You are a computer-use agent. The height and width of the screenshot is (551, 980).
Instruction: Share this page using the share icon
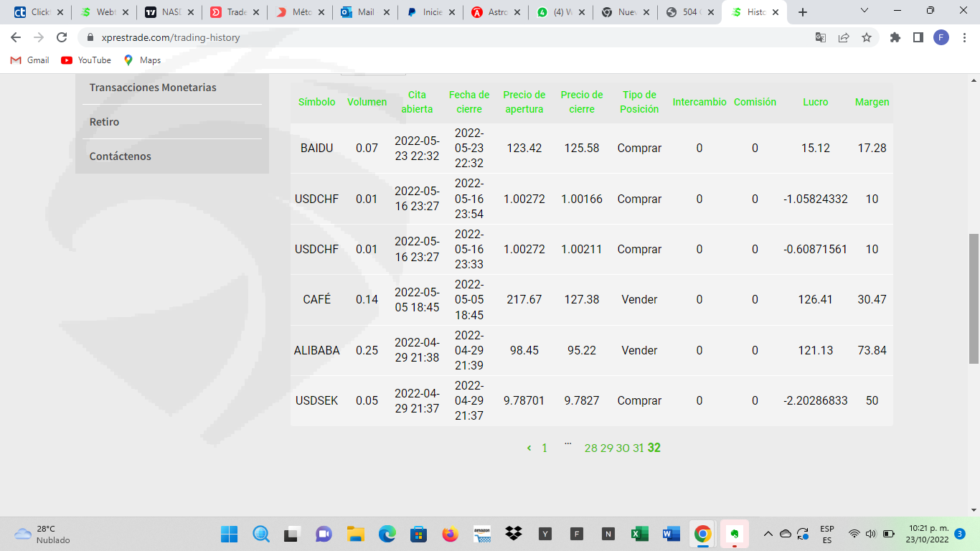(x=844, y=37)
